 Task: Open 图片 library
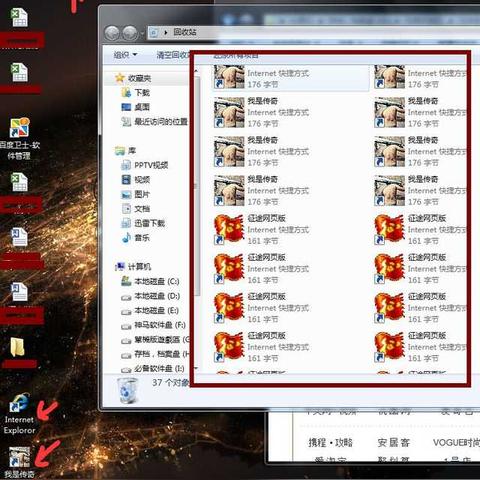142,194
